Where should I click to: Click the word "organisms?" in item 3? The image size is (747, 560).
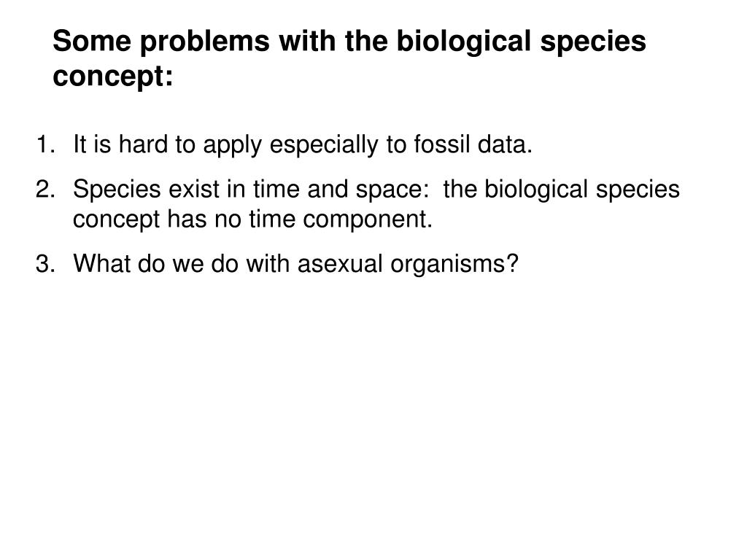[x=454, y=264]
